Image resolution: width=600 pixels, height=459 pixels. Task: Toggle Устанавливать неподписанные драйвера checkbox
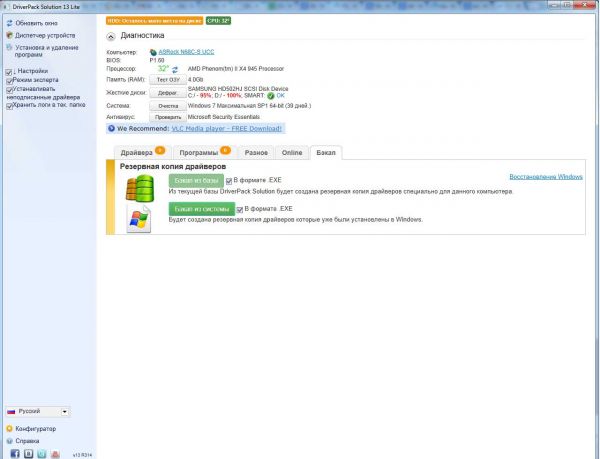click(9, 90)
